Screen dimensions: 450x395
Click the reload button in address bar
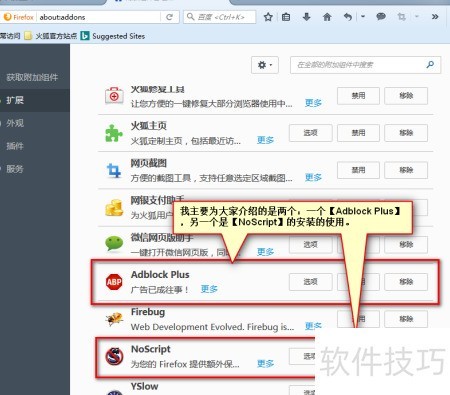169,17
